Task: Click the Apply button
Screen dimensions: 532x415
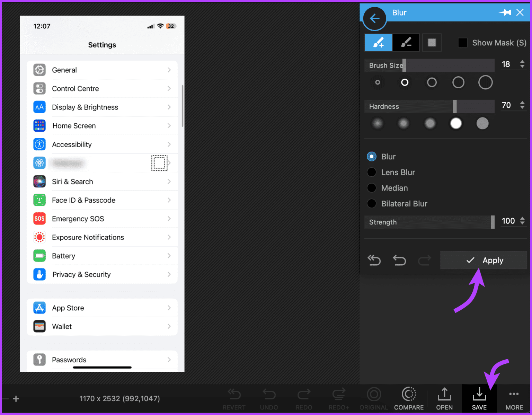Action: click(484, 260)
